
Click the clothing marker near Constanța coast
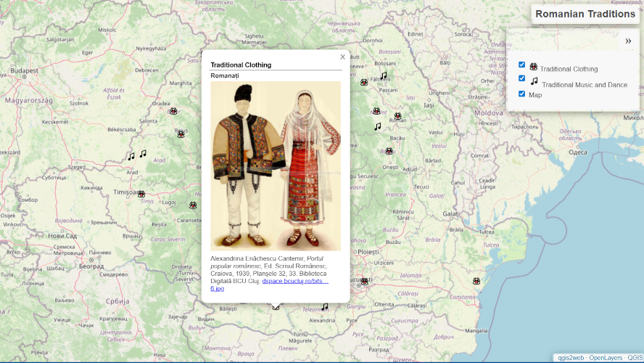[476, 281]
